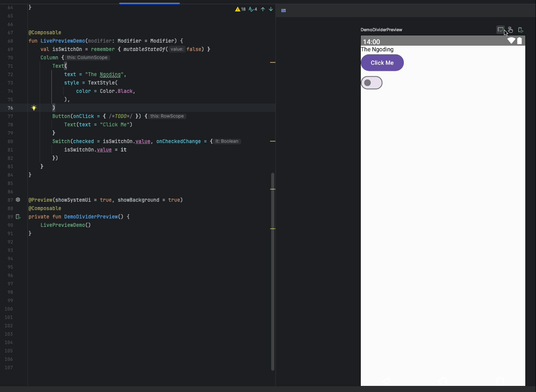Open the preview layout grid selector
Image resolution: width=536 pixels, height=392 pixels.
click(283, 11)
